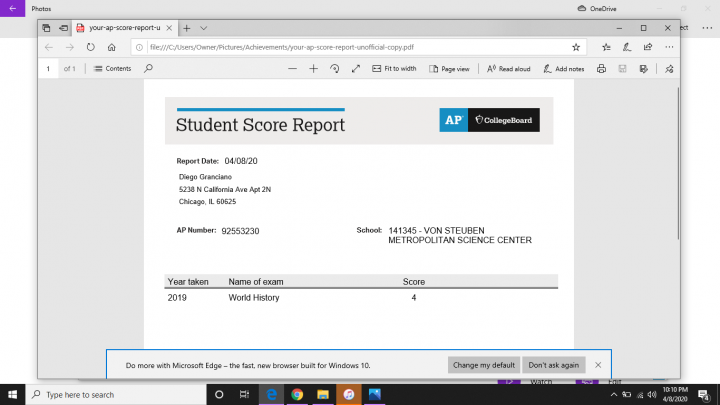This screenshot has width=720, height=405.
Task: Open Microsoft Edge from taskbar
Action: [271, 394]
